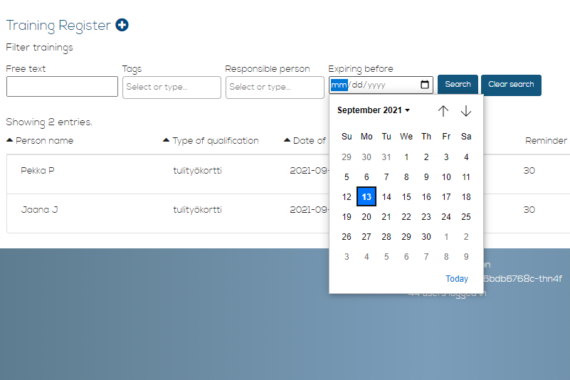The height and width of the screenshot is (380, 570).
Task: Open the Tags select dropdown
Action: coord(172,87)
